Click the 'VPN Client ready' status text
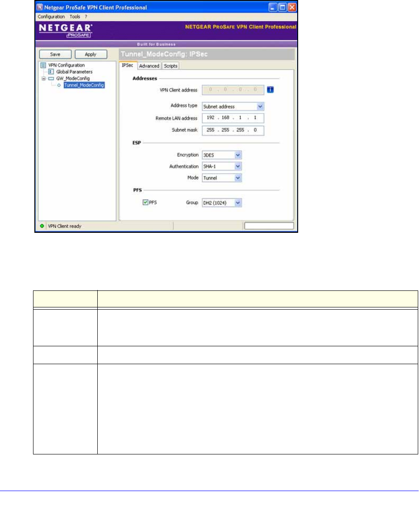This screenshot has height=521, width=420. click(x=65, y=226)
